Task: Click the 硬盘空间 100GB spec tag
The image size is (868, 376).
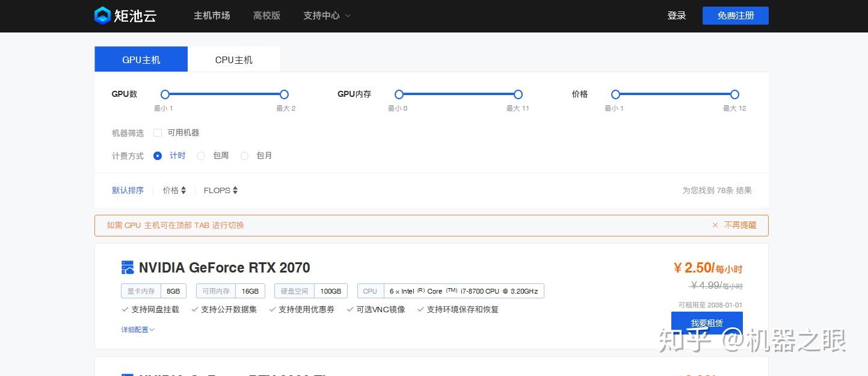Action: click(311, 291)
